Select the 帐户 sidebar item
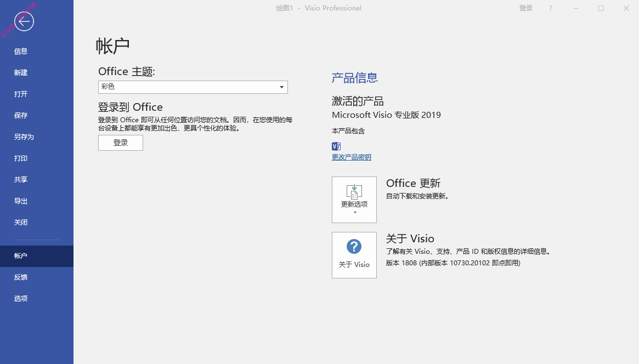Screen dimensions: 639x364 click(x=37, y=256)
